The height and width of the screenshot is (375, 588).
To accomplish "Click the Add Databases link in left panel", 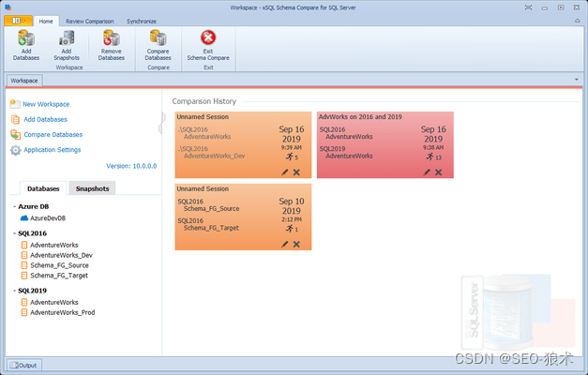I will 45,119.
